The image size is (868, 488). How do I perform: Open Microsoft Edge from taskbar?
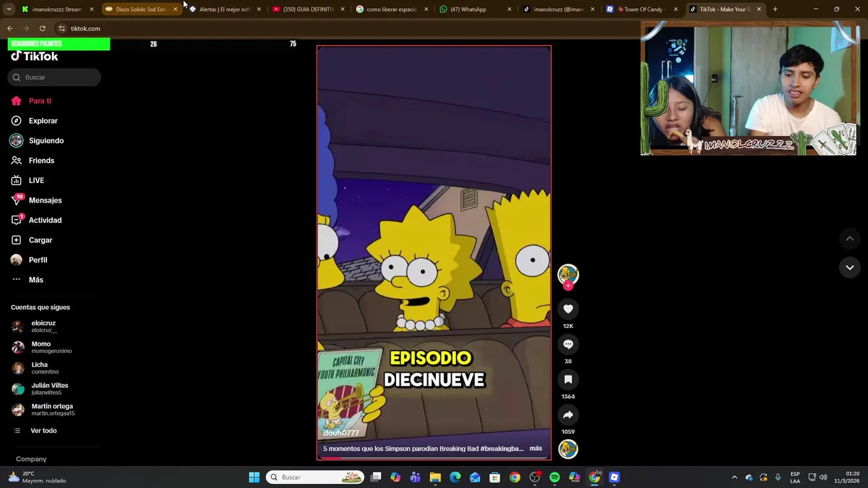[455, 477]
